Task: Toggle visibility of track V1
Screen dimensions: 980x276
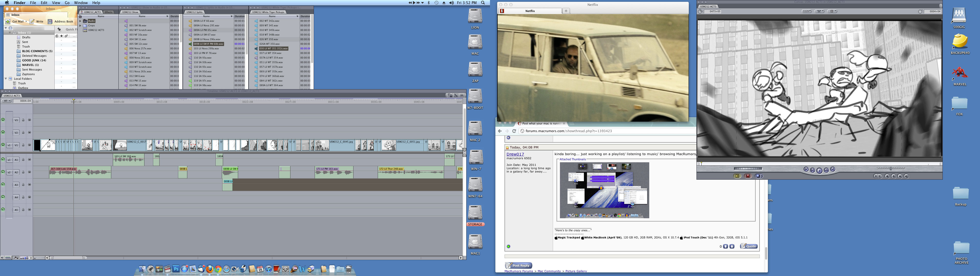Action: (x=3, y=145)
